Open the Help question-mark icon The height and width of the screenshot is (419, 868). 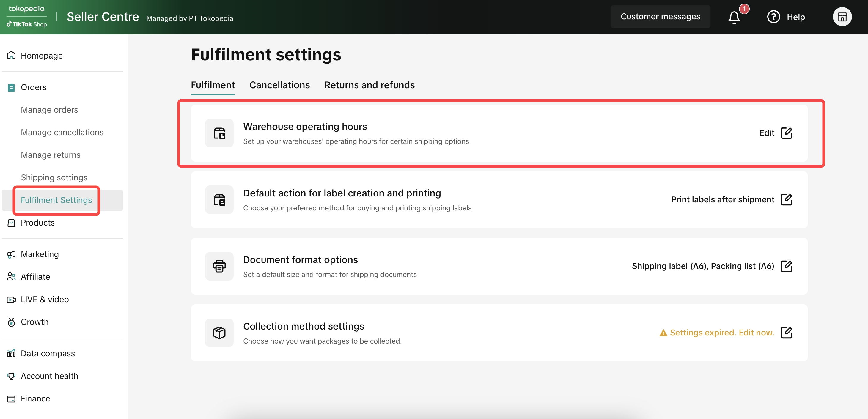click(x=773, y=17)
